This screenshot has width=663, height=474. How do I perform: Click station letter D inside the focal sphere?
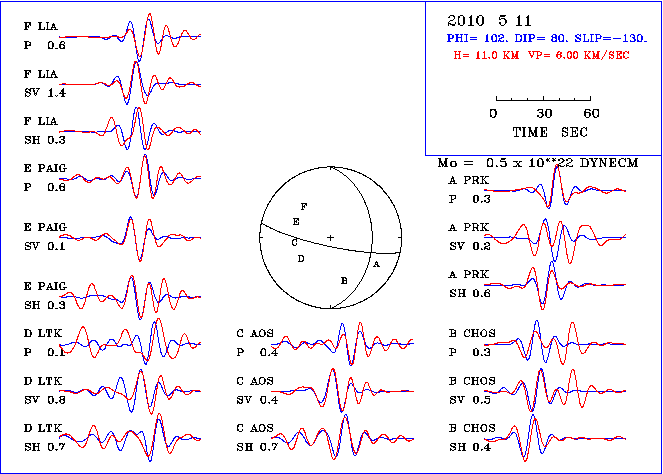[300, 259]
